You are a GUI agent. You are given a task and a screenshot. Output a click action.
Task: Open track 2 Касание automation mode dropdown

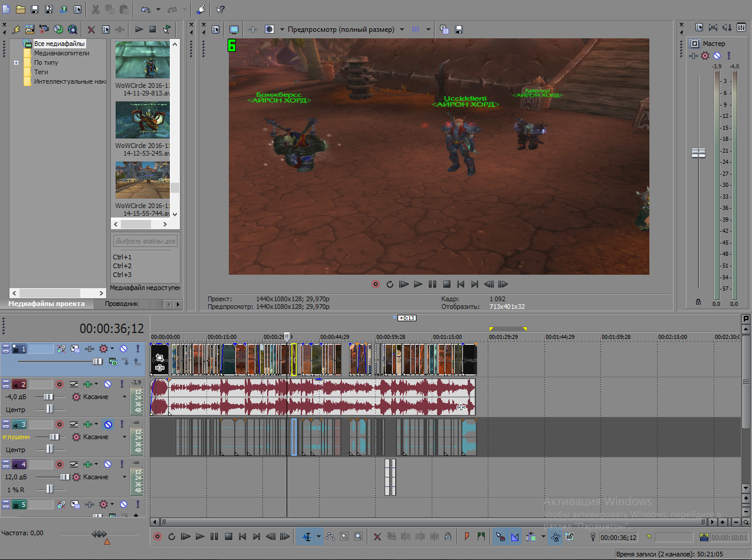124,397
